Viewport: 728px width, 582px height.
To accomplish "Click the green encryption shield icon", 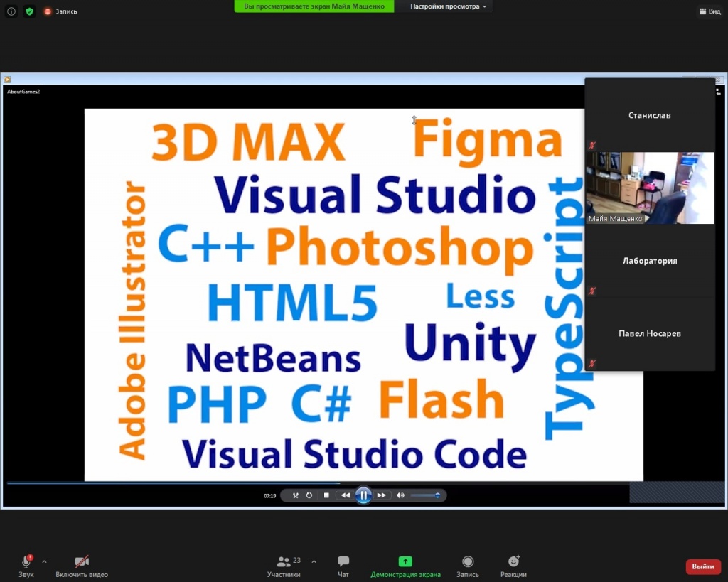I will (29, 11).
